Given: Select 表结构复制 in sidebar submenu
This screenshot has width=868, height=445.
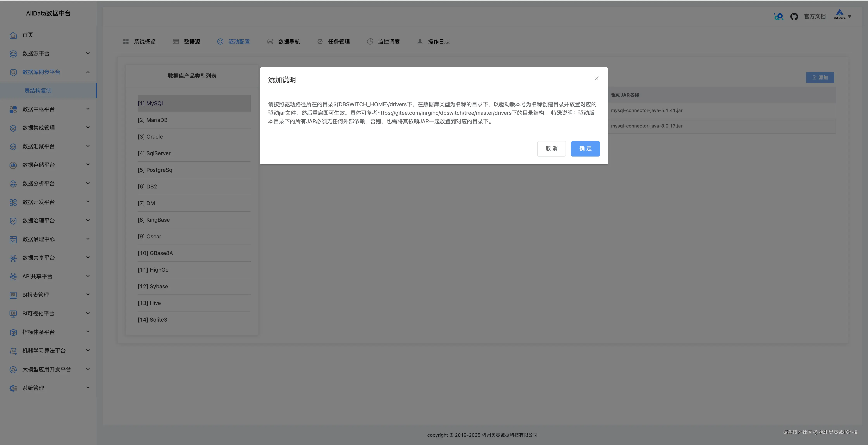Looking at the screenshot, I should click(x=38, y=91).
